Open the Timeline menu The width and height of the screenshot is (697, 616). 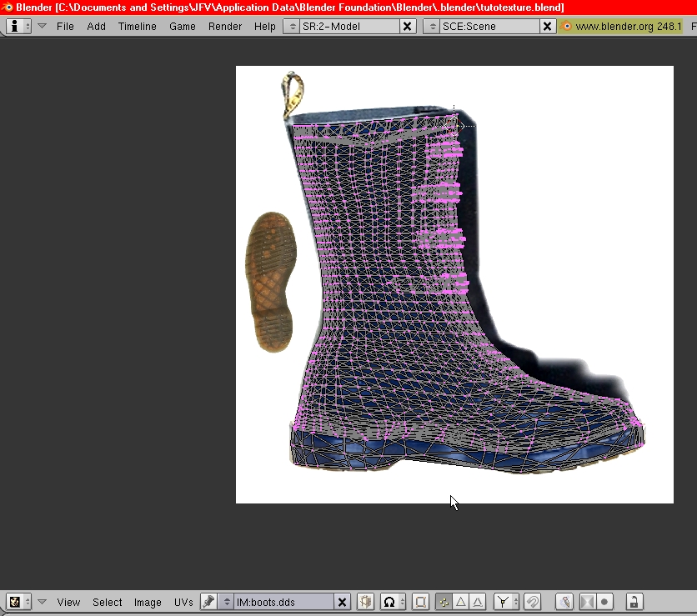tap(138, 26)
